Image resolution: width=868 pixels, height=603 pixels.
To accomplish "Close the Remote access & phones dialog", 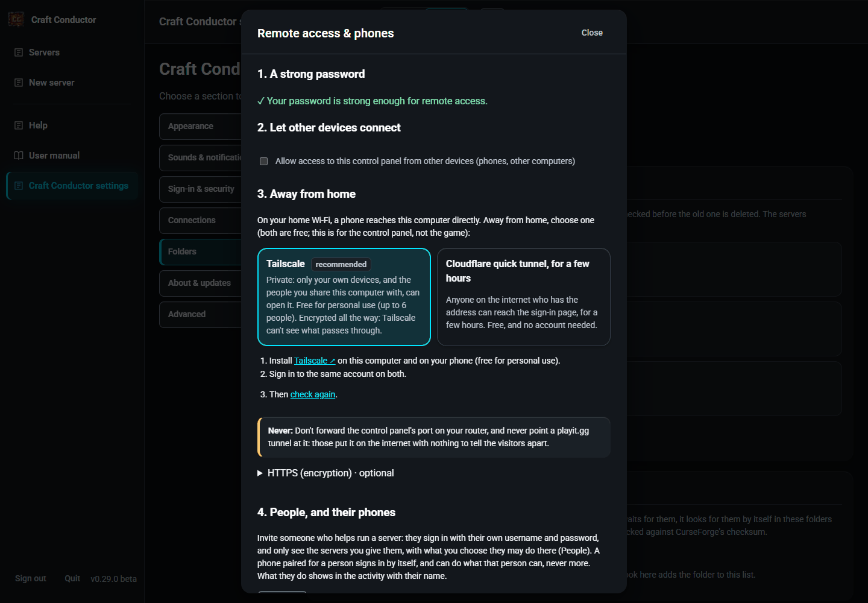I will coord(592,33).
